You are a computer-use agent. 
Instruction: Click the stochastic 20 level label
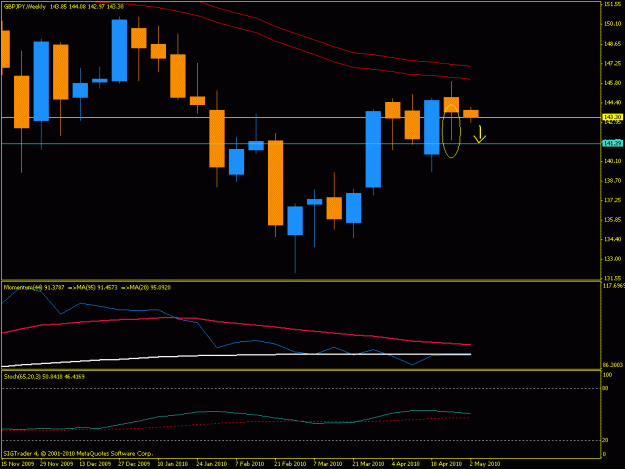click(605, 440)
